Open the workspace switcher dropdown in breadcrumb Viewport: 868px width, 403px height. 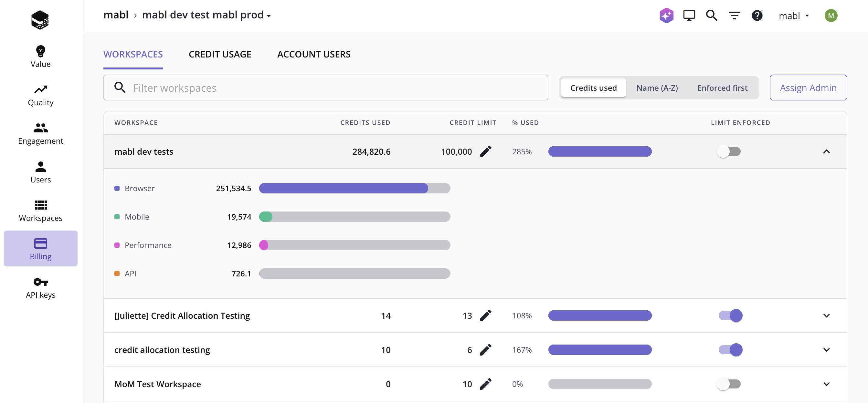coord(206,15)
